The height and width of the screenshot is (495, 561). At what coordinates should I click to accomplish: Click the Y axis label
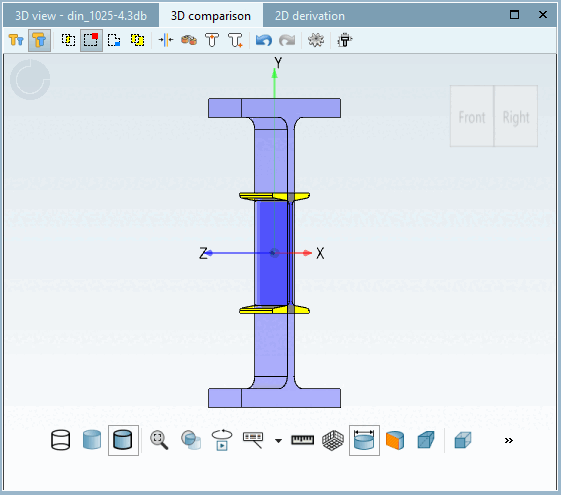[278, 63]
